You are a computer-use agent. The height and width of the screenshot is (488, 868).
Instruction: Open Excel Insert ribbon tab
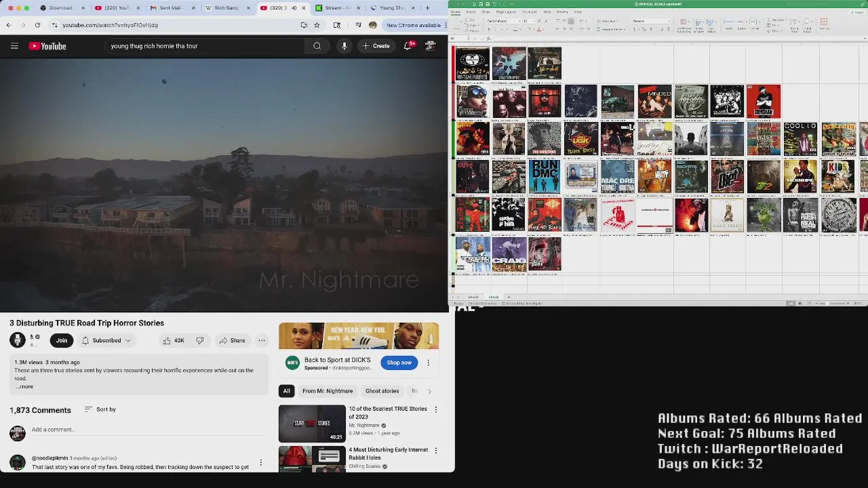click(x=471, y=12)
